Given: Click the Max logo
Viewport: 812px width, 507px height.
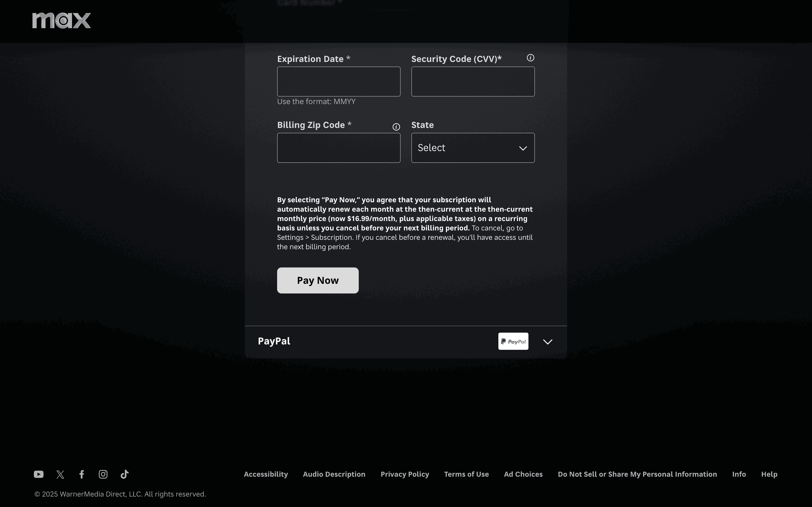Looking at the screenshot, I should pos(61,20).
